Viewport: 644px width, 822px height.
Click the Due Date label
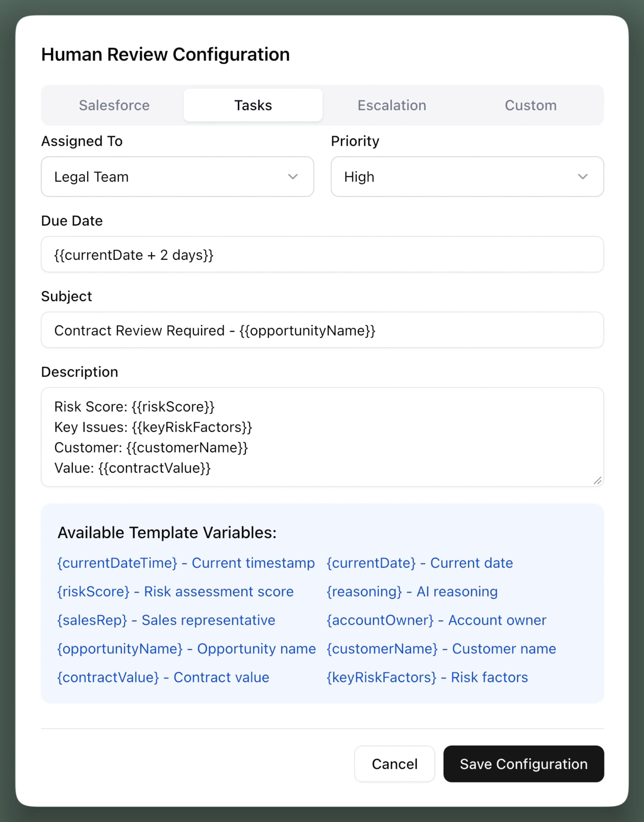(x=72, y=221)
